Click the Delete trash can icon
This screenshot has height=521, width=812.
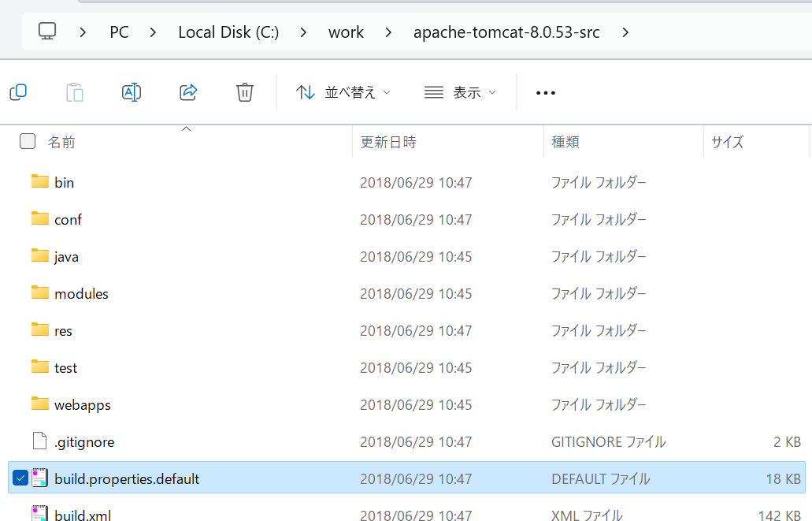244,92
